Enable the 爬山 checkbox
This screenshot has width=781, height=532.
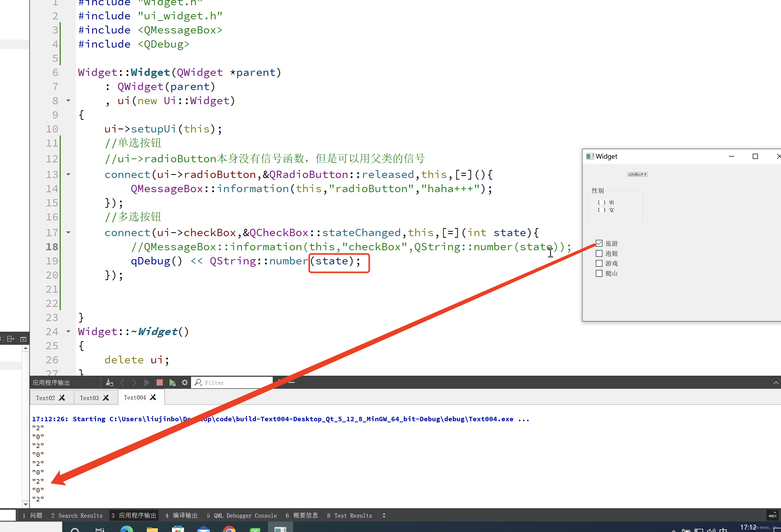[599, 274]
